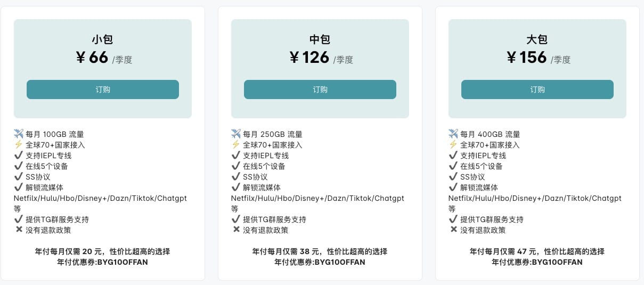Viewport: 644px width, 285px height.
Task: Select the 小包 plan title
Action: coord(103,39)
